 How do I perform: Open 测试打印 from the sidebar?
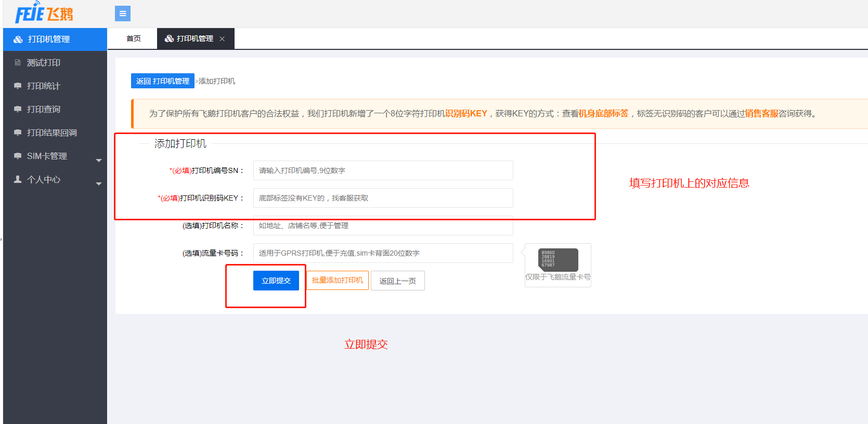tap(44, 63)
